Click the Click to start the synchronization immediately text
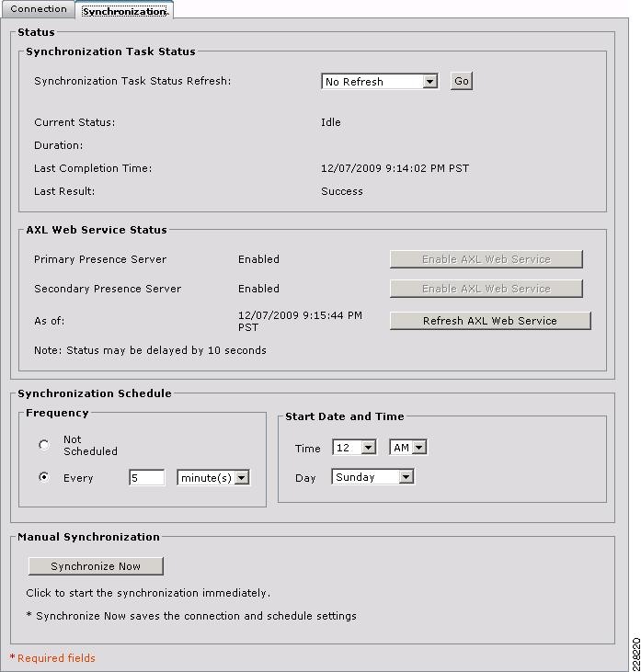The height and width of the screenshot is (672, 641). [148, 593]
